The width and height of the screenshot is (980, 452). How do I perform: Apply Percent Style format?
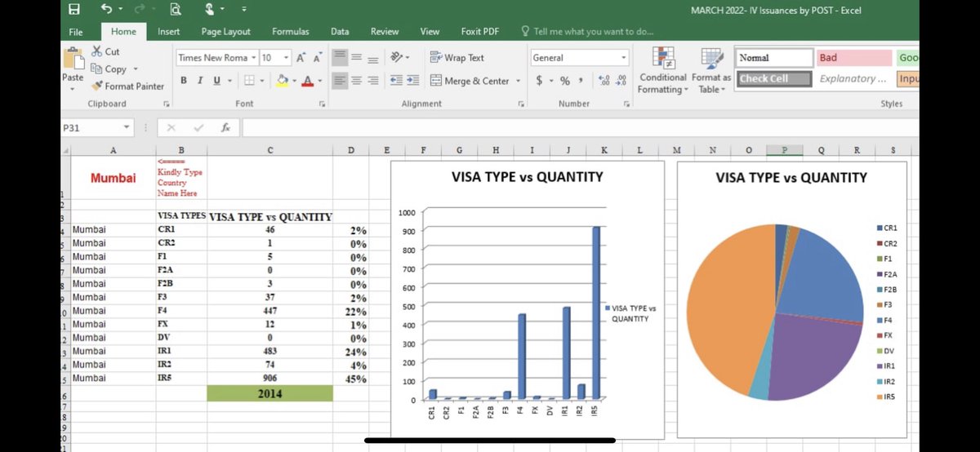click(564, 81)
